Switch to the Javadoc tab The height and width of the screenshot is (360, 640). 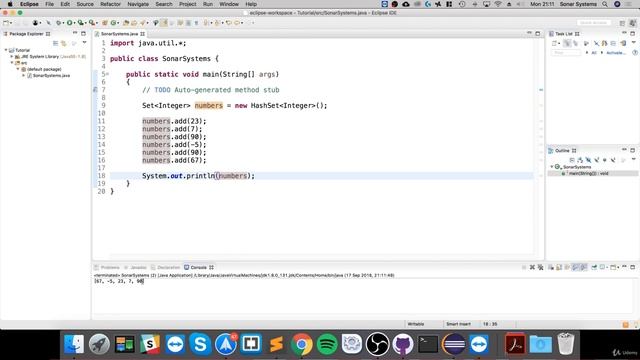(x=135, y=267)
